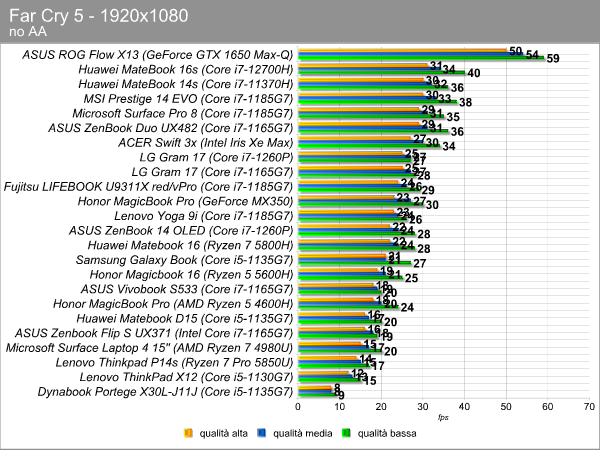Select the 'qualità media' legend label
The width and height of the screenshot is (600, 450).
coord(303,433)
